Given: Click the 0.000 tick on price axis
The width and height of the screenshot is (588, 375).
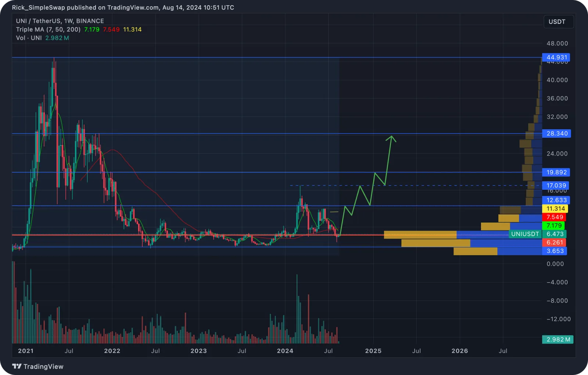Looking at the screenshot, I should pyautogui.click(x=555, y=264).
